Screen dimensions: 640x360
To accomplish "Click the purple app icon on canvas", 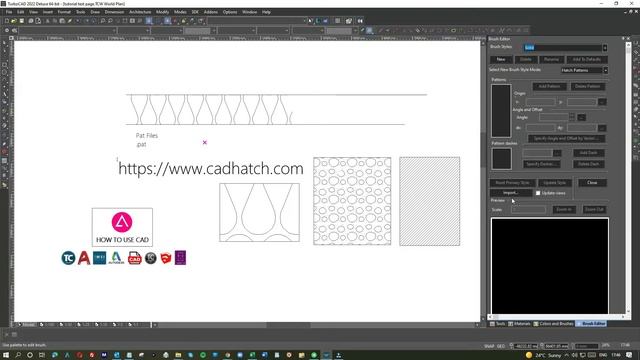I will pos(180,258).
